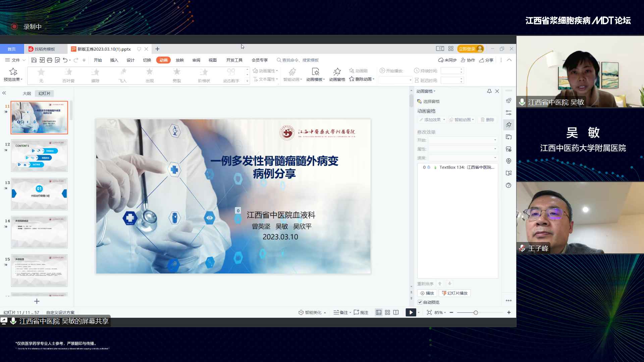Open the 添加效果 add effect dropdown
Viewport: 644px width, 362px height.
coord(432,120)
